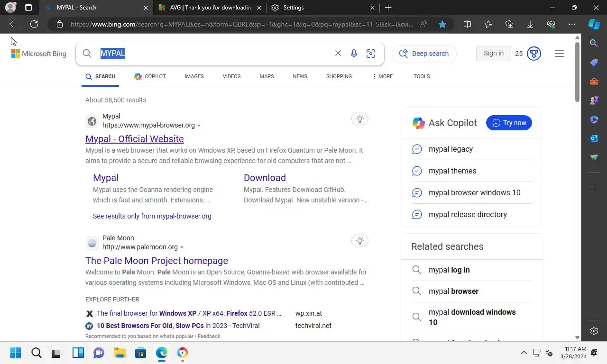This screenshot has width=607, height=364.
Task: Go back to the previous page
Action: pyautogui.click(x=13, y=24)
